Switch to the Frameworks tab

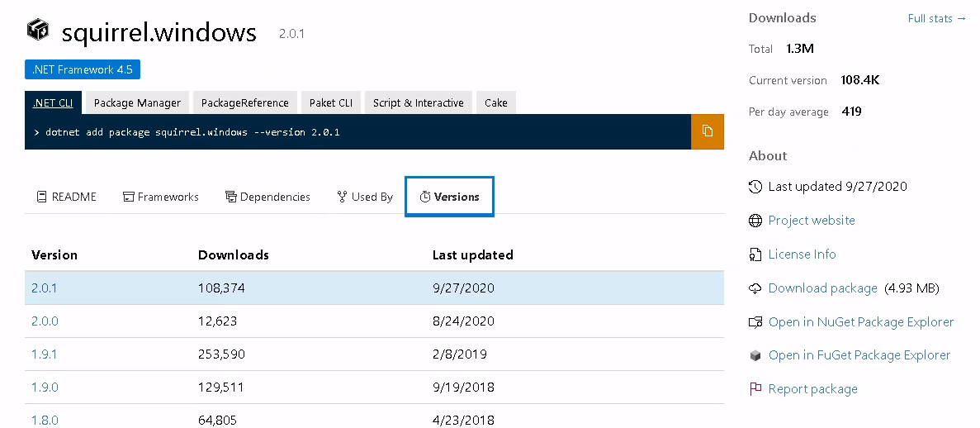161,197
